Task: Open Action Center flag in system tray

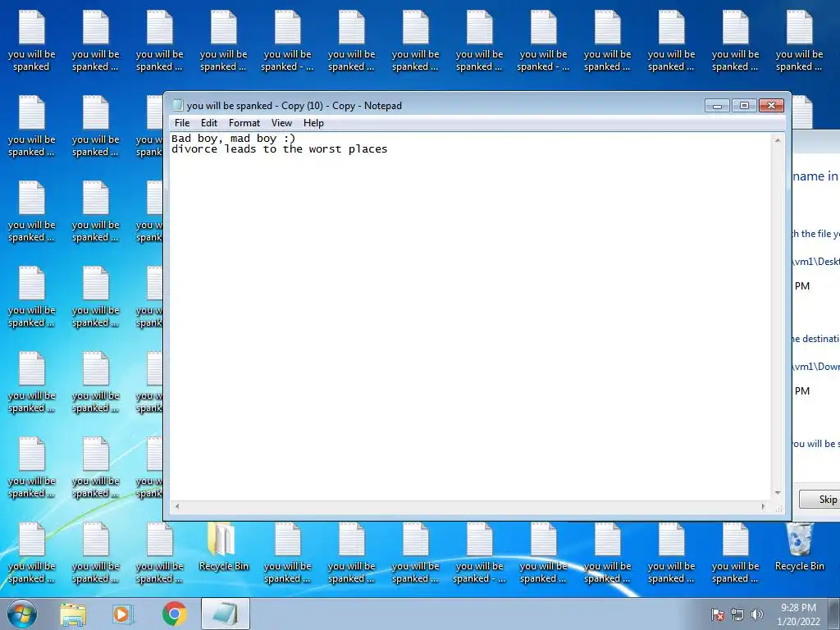Action: pos(717,615)
